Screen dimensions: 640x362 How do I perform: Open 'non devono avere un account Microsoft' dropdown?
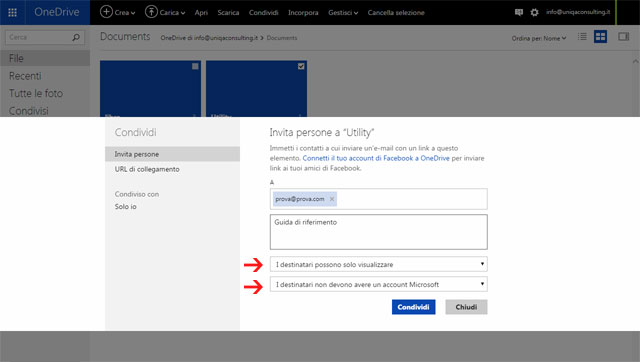click(x=378, y=284)
